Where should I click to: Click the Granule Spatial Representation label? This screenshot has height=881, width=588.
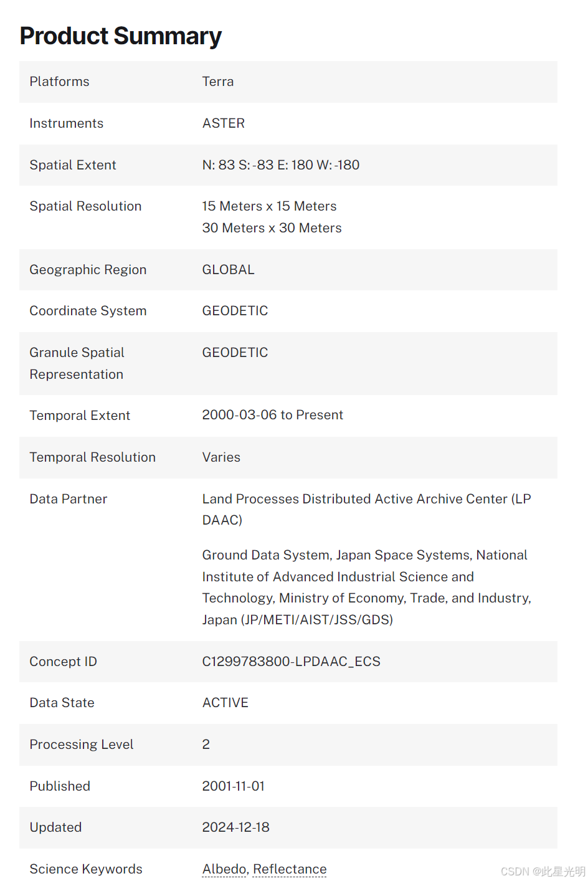pyautogui.click(x=77, y=363)
